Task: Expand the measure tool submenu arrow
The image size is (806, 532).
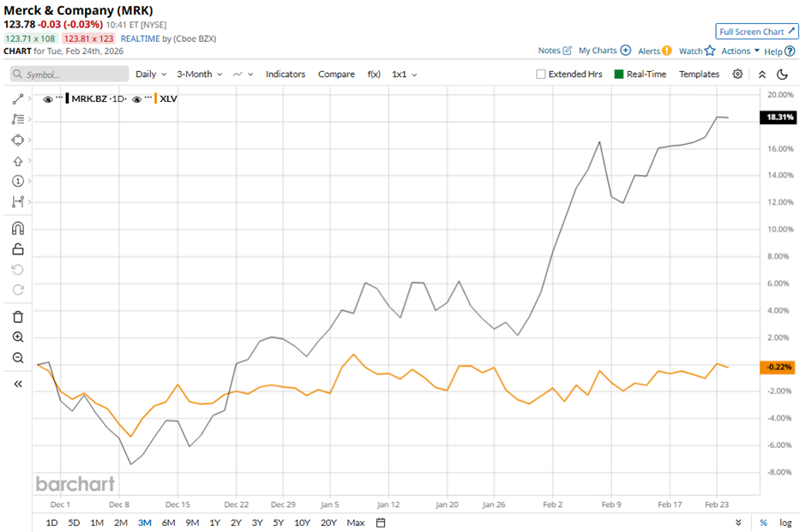Action: tap(29, 202)
